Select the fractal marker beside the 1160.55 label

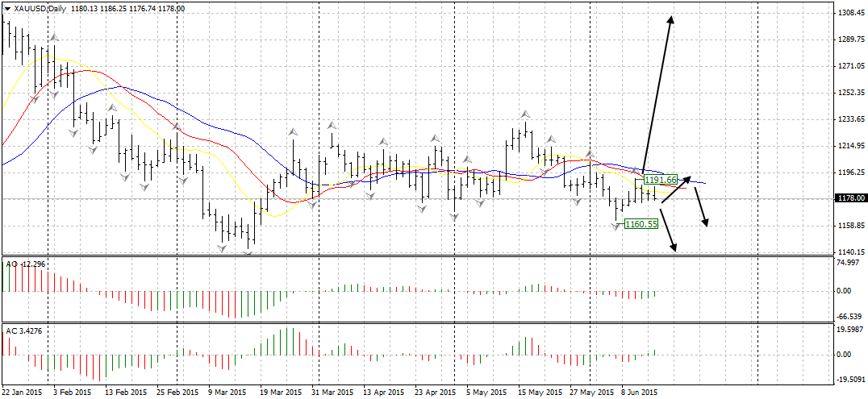point(616,227)
